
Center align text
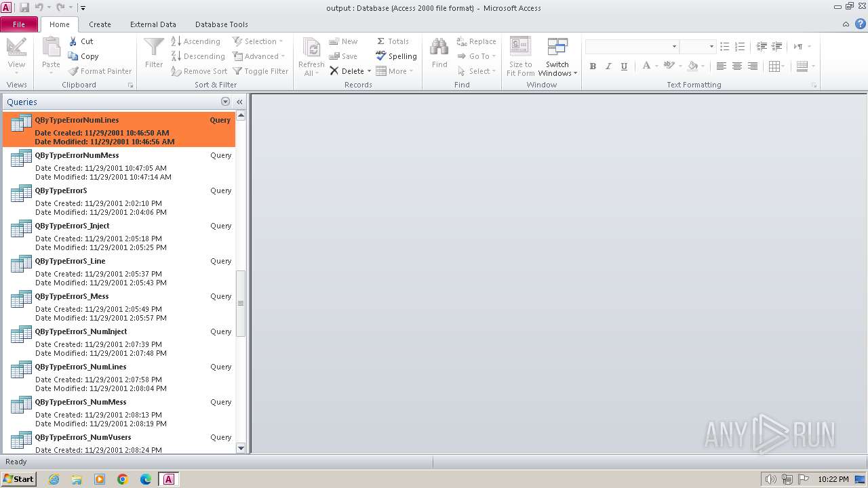[x=737, y=66]
